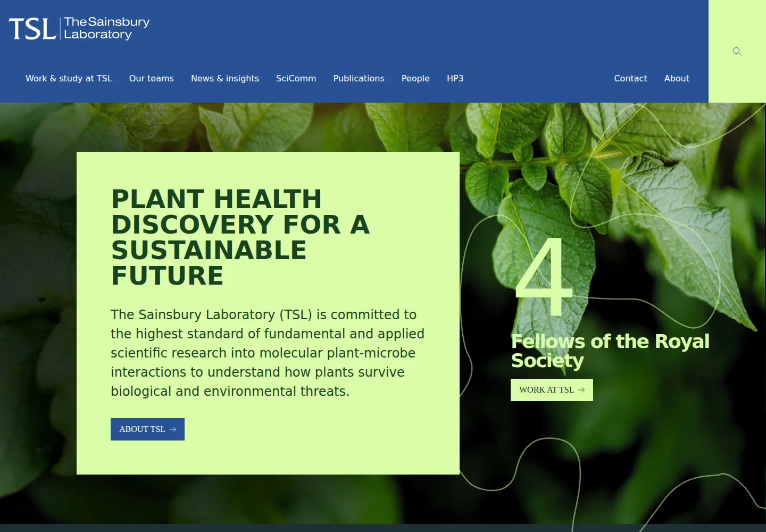The height and width of the screenshot is (532, 766).
Task: Click the WORK AT TSL button
Action: pyautogui.click(x=552, y=390)
